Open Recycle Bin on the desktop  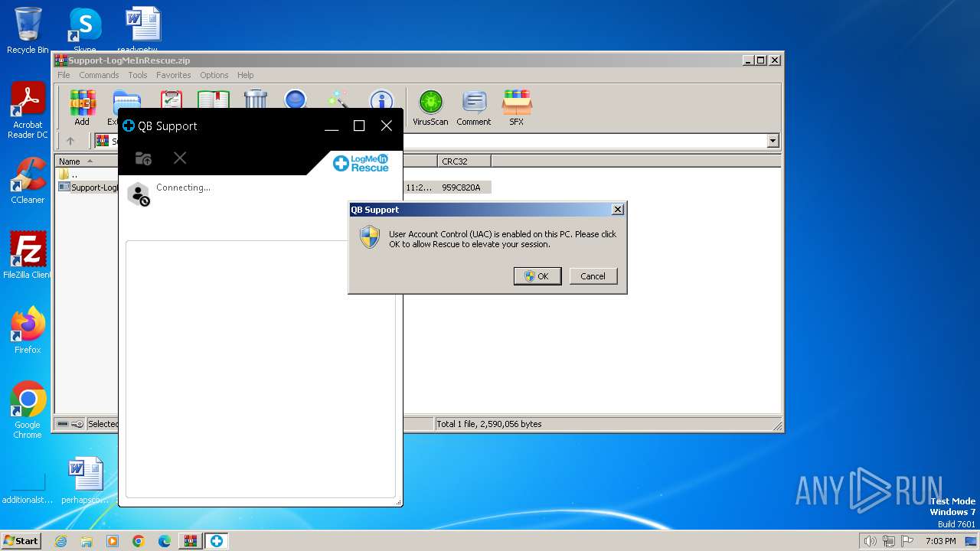coord(28,31)
